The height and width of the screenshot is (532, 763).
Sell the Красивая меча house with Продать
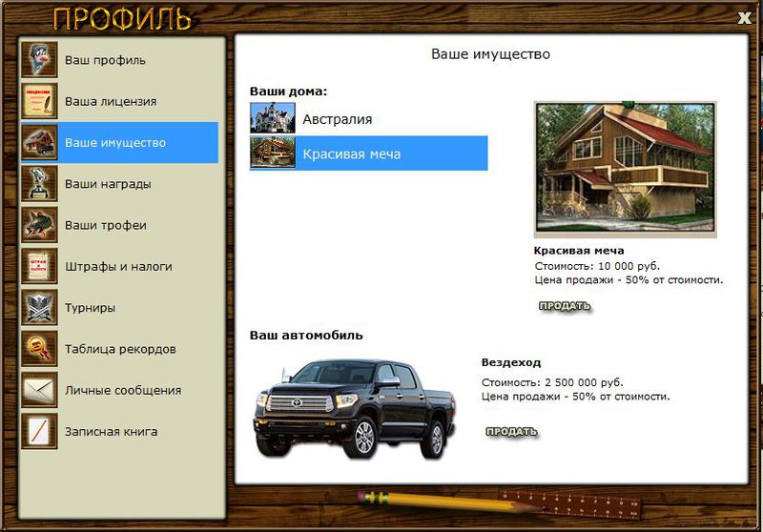click(565, 306)
